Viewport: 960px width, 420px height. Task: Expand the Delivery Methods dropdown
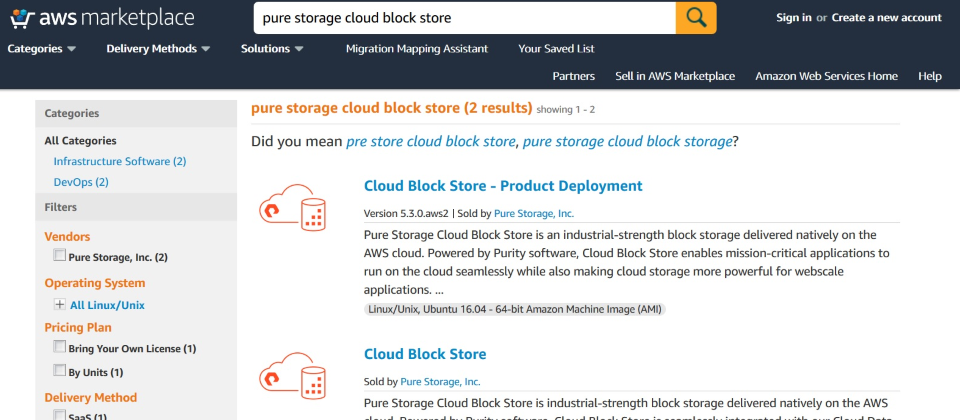pyautogui.click(x=158, y=48)
